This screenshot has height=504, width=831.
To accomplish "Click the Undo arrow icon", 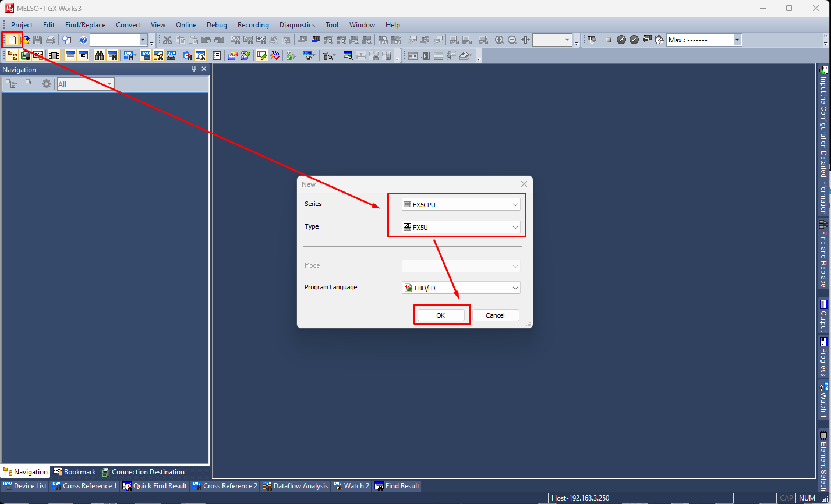I will point(206,40).
